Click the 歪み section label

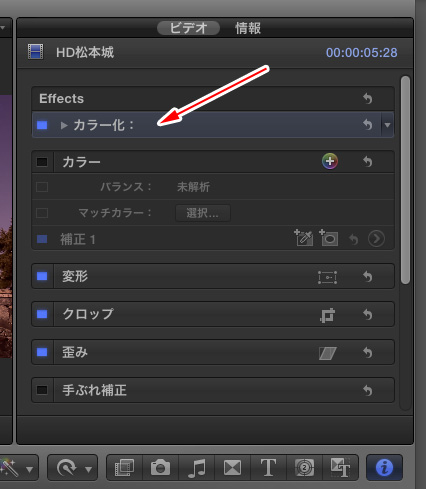[x=75, y=352]
